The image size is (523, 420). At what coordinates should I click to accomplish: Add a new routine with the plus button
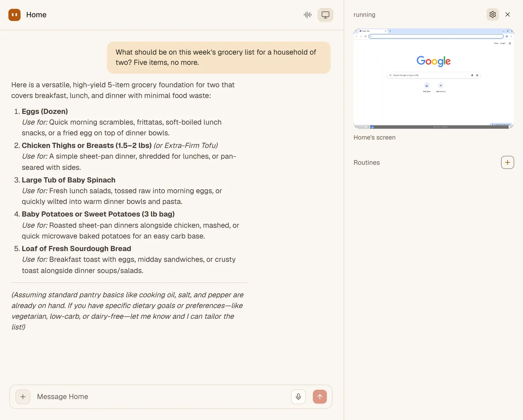507,162
